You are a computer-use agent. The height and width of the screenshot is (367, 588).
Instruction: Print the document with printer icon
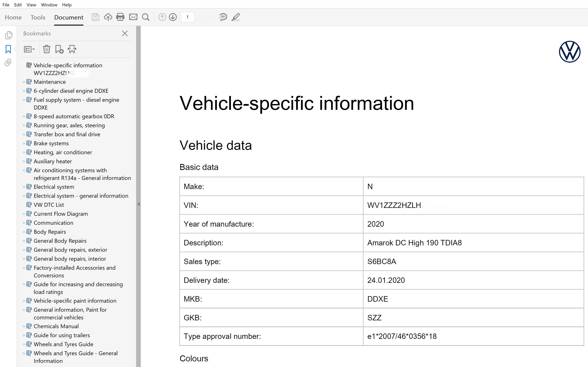coord(120,17)
